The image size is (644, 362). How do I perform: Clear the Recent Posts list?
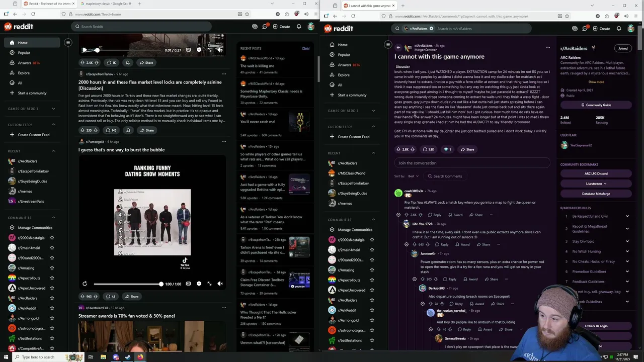(306, 49)
